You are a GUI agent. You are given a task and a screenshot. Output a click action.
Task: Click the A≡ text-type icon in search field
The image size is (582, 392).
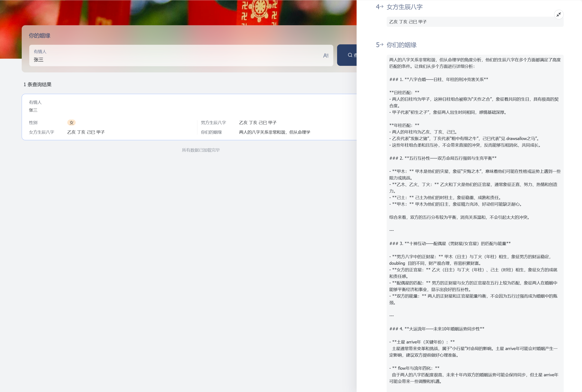click(x=326, y=55)
